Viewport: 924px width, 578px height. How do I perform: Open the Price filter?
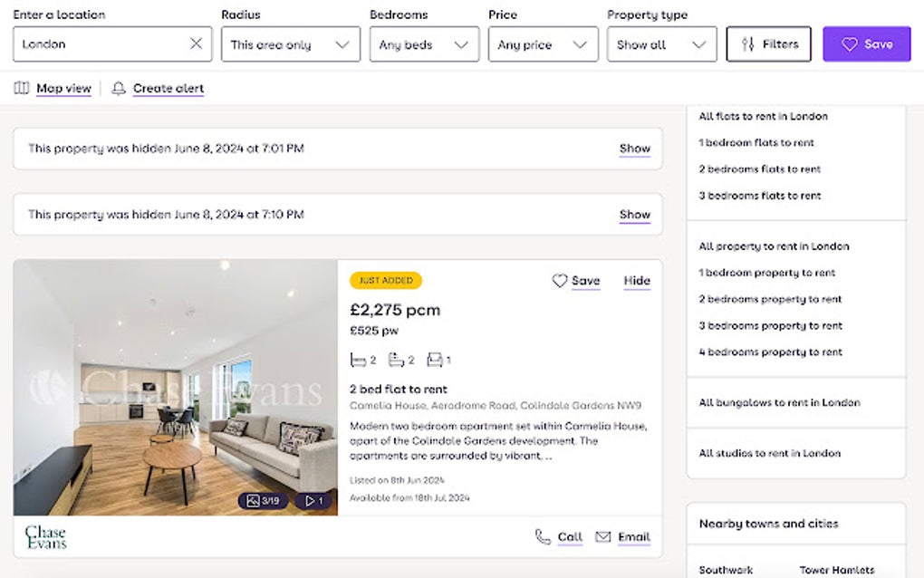coord(543,43)
